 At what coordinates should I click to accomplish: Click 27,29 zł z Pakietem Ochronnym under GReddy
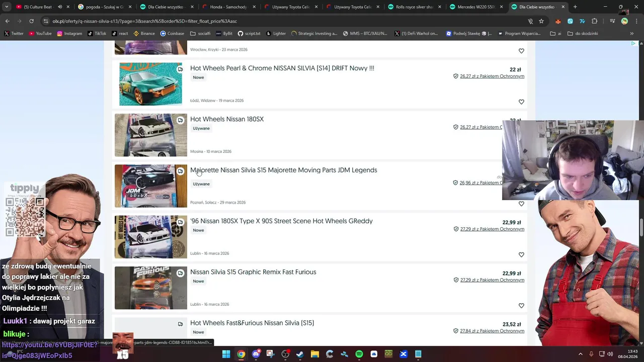tap(492, 229)
